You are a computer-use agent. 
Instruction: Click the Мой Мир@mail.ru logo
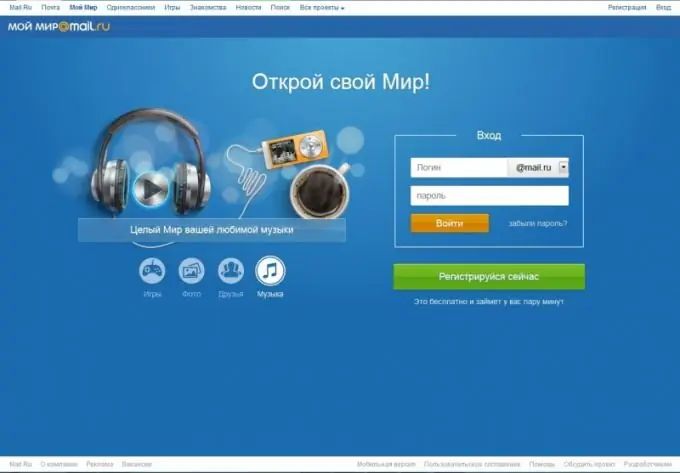coord(59,26)
